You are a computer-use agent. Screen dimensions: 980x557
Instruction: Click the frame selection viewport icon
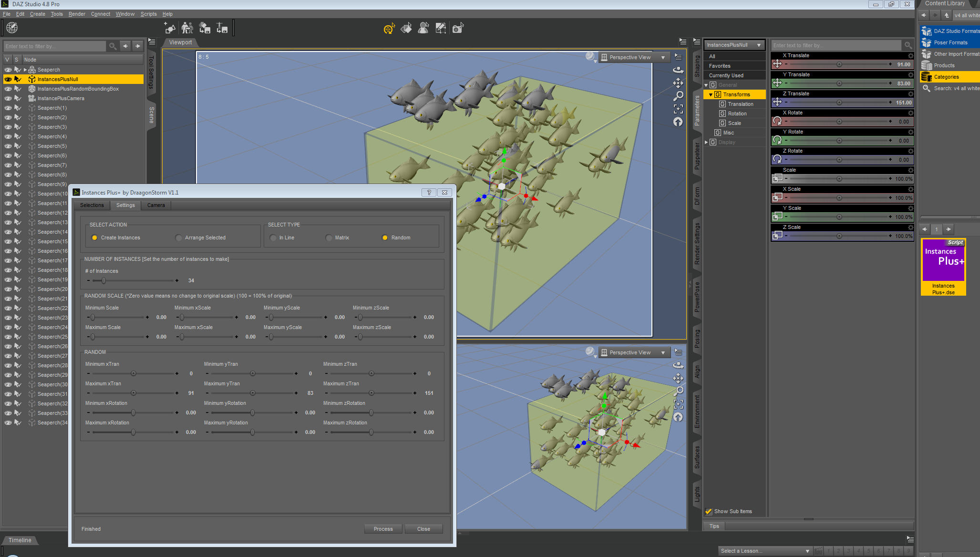pos(678,109)
